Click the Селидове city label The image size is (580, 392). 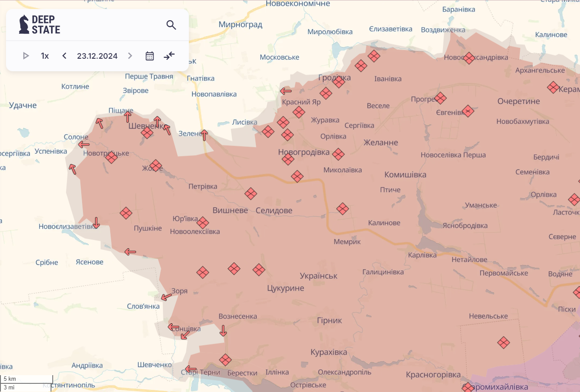coord(274,211)
